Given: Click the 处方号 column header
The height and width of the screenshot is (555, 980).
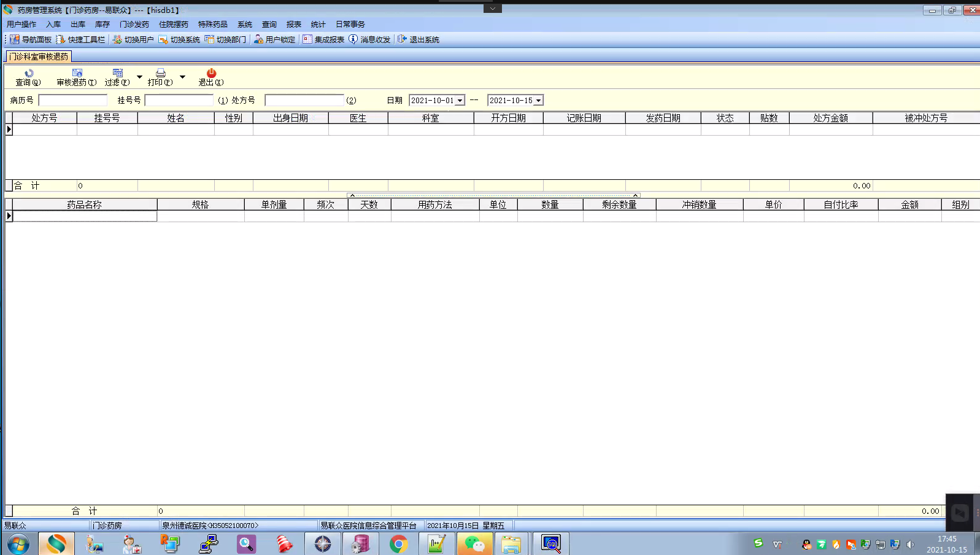Looking at the screenshot, I should (x=45, y=118).
